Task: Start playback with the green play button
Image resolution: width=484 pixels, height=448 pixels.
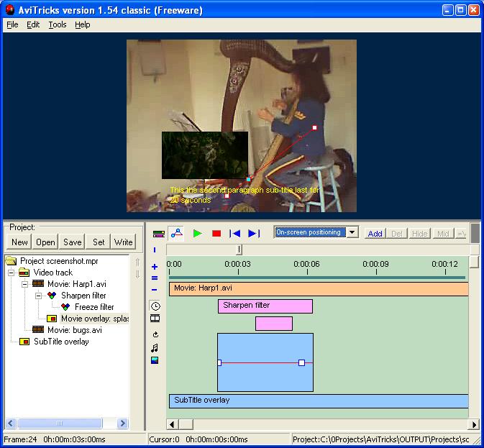Action: pyautogui.click(x=197, y=234)
